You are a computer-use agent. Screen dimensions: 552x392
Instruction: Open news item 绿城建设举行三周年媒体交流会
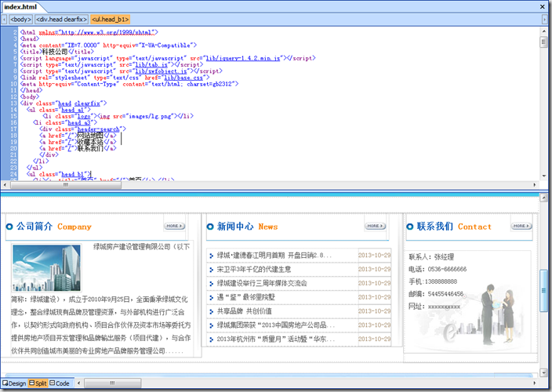click(262, 283)
